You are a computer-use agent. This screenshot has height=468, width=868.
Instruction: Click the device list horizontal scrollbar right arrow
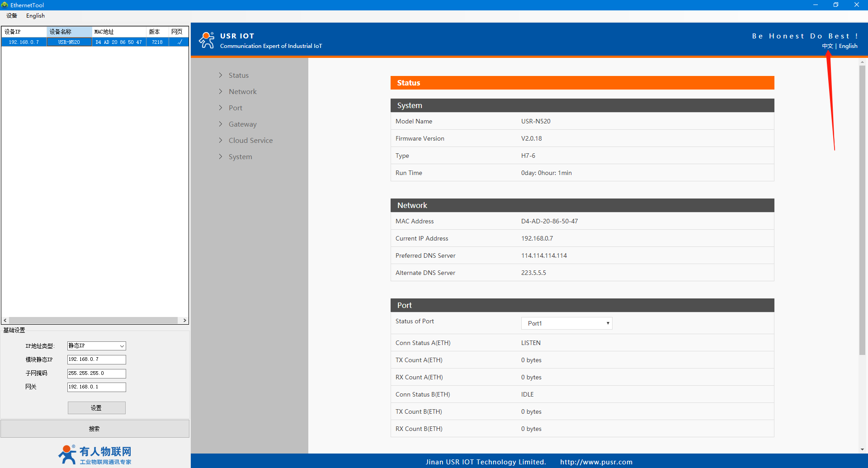click(x=184, y=320)
